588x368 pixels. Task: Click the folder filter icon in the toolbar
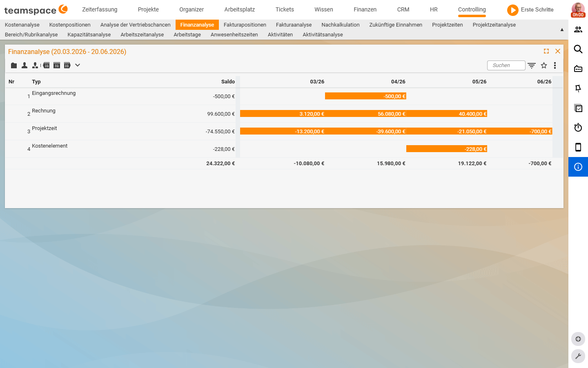point(14,65)
